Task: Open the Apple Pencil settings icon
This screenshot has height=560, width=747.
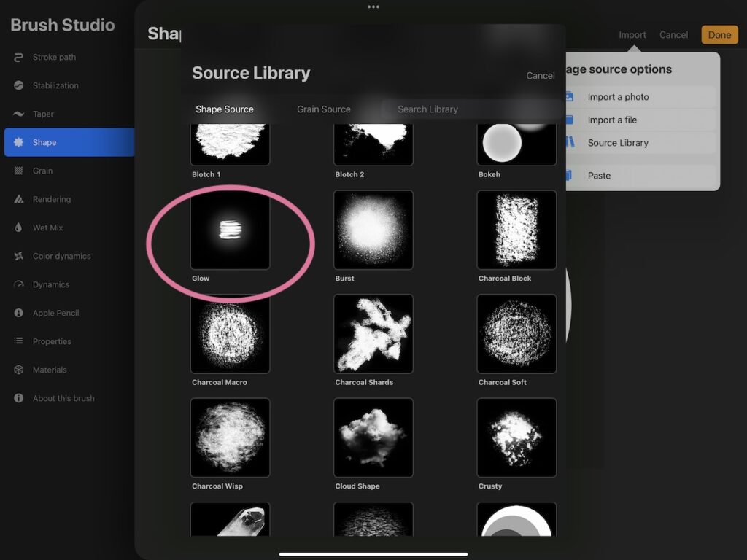Action: 18,314
